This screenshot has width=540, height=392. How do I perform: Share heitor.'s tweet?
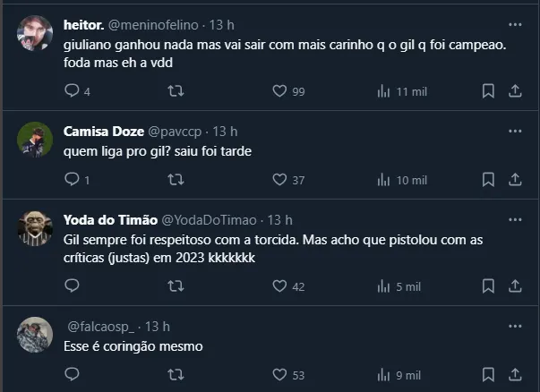515,91
